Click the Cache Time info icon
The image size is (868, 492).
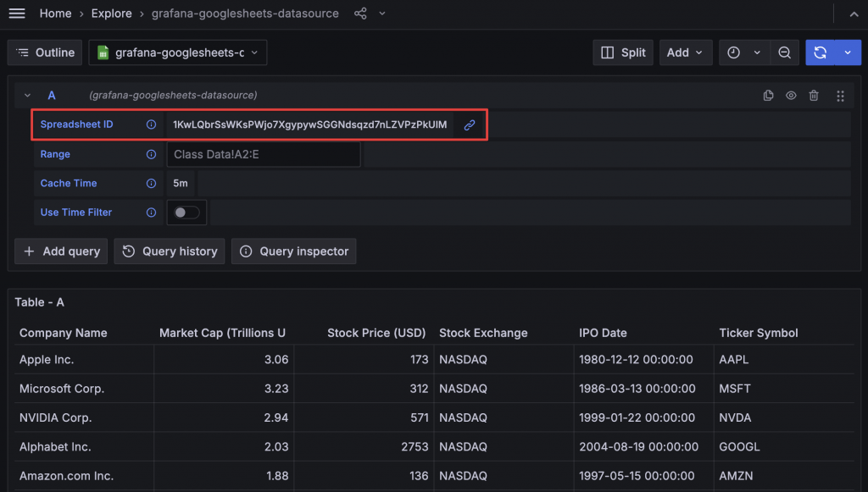[151, 183]
